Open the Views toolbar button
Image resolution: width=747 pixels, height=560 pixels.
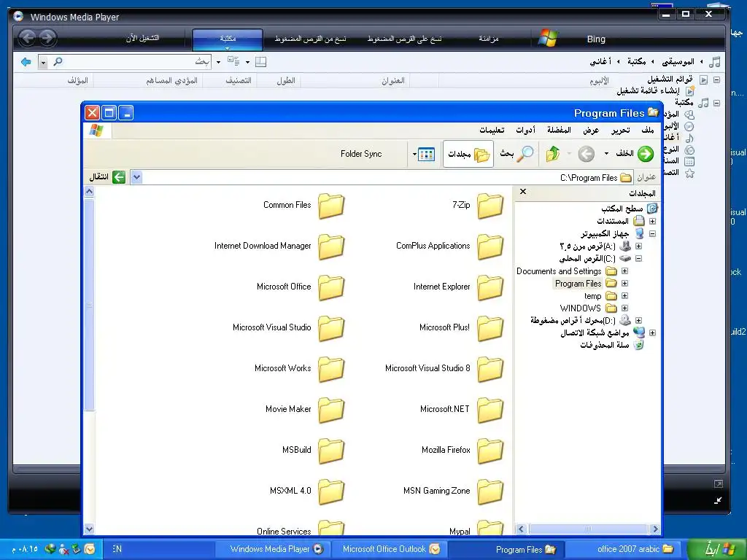click(x=426, y=154)
